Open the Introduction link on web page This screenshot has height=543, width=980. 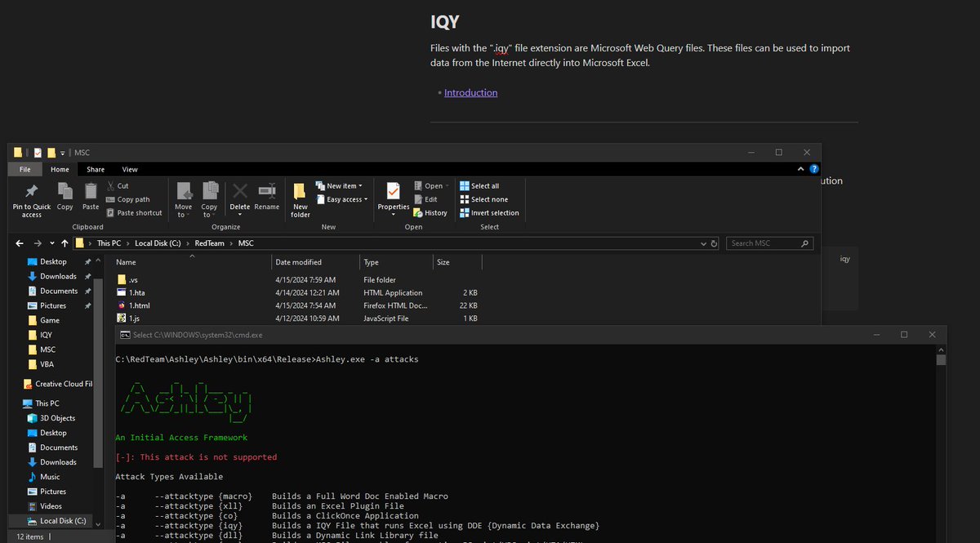point(470,93)
